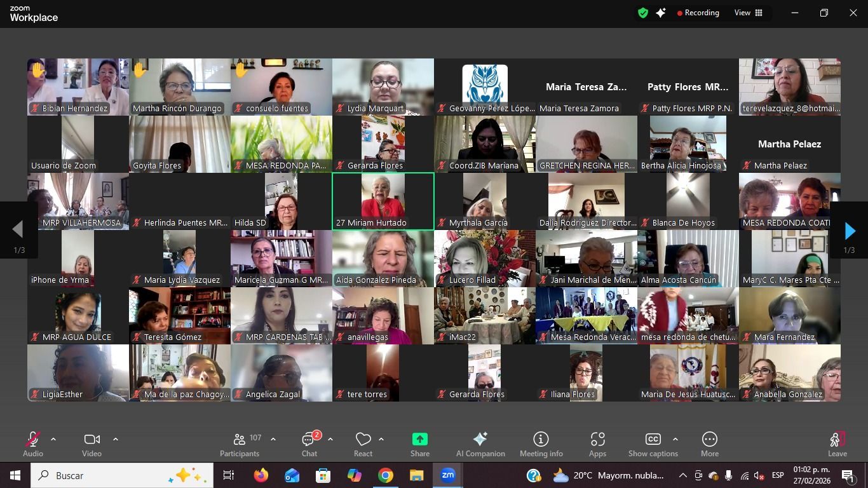Expand video options chevron next to Video
Viewport: 868px width, 488px height.
tap(115, 439)
